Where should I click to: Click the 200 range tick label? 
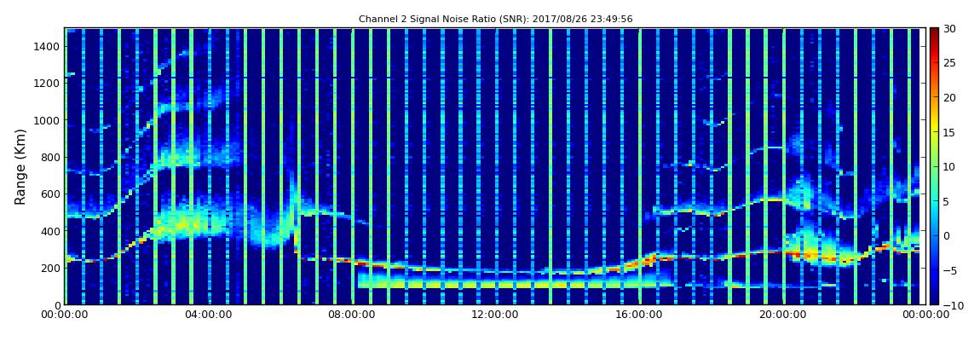(x=50, y=268)
